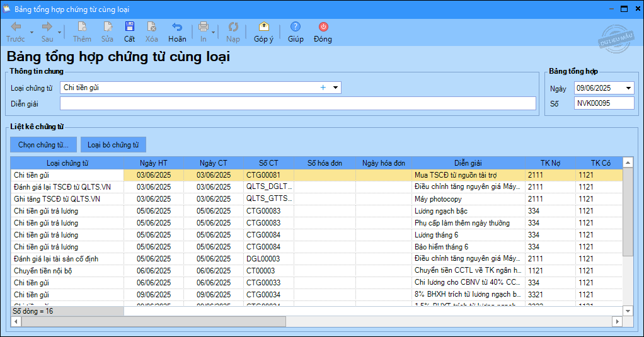This screenshot has height=337, width=644.
Task: Click cell Mua TSCĐ từ nguồn tài trợ
Action: [468, 175]
